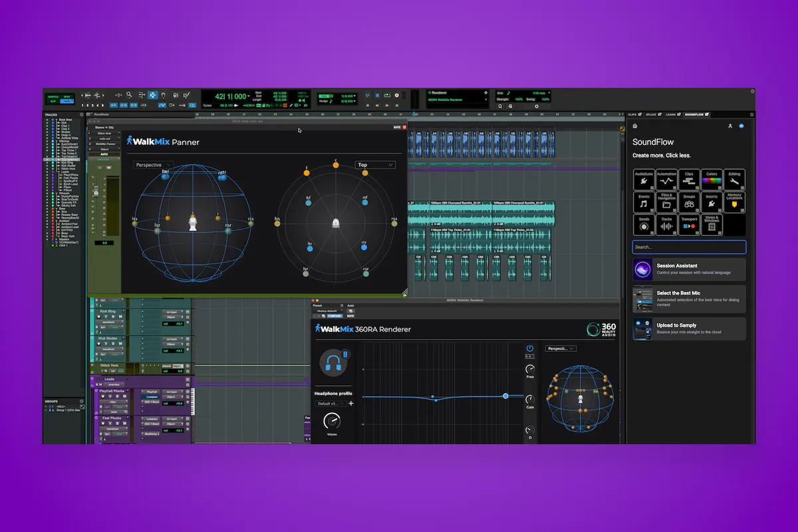This screenshot has width=798, height=532.
Task: Click the headphones icon in 360RA Renderer
Action: pos(333,363)
